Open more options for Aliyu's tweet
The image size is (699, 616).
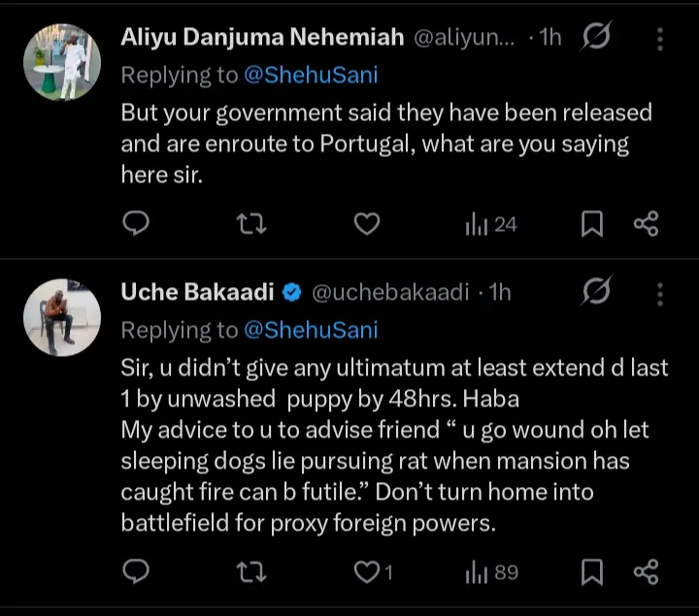(660, 39)
